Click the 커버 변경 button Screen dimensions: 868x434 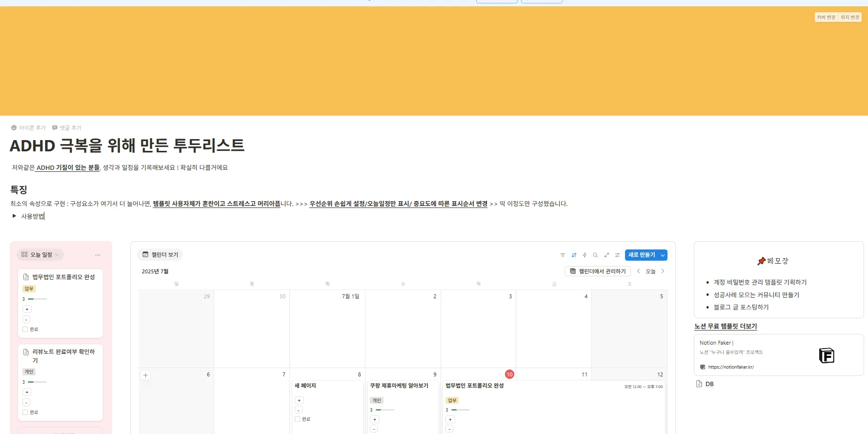coord(826,17)
